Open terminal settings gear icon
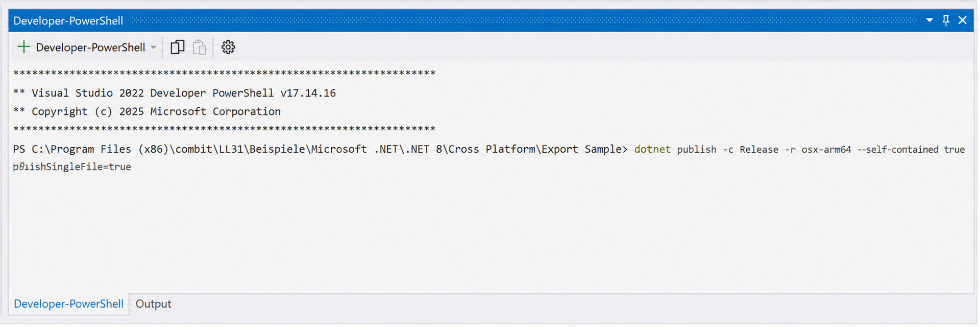 [x=228, y=47]
